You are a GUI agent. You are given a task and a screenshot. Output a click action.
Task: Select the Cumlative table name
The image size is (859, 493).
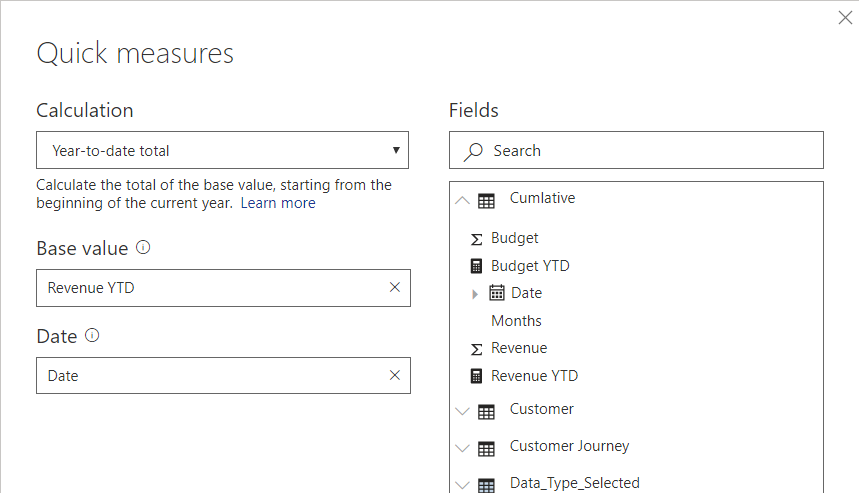[x=542, y=198]
